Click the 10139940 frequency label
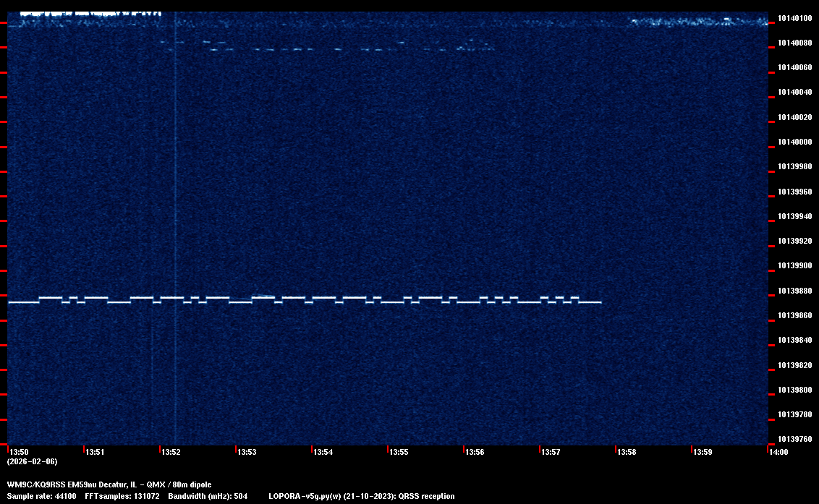Screen dimensions: 819x504 point(794,216)
